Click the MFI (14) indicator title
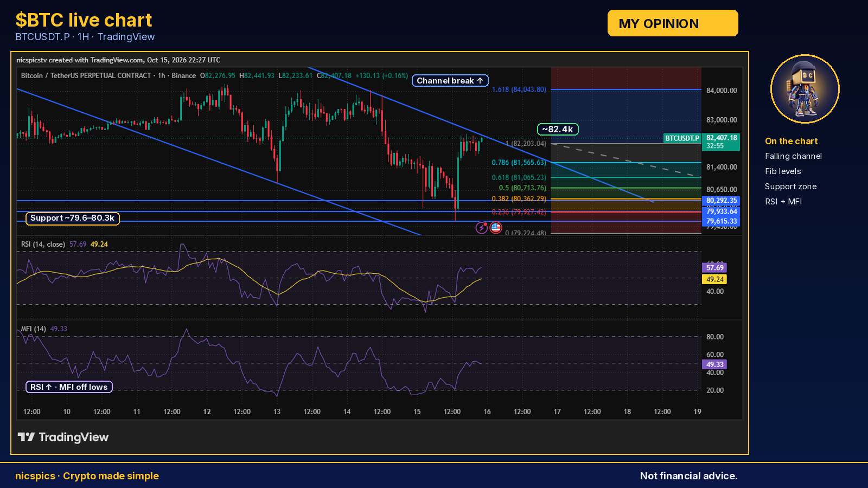Viewport: 868px width, 488px height. pyautogui.click(x=33, y=329)
